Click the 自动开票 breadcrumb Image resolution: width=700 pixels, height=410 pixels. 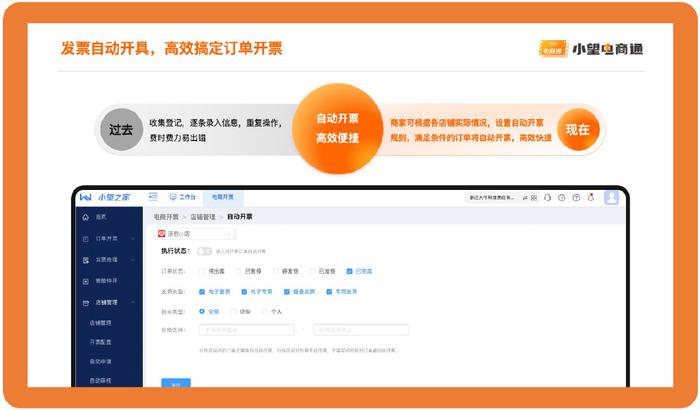click(240, 217)
